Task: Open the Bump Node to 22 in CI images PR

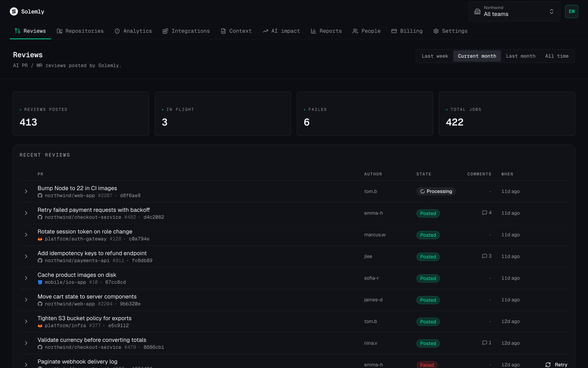Action: [77, 188]
